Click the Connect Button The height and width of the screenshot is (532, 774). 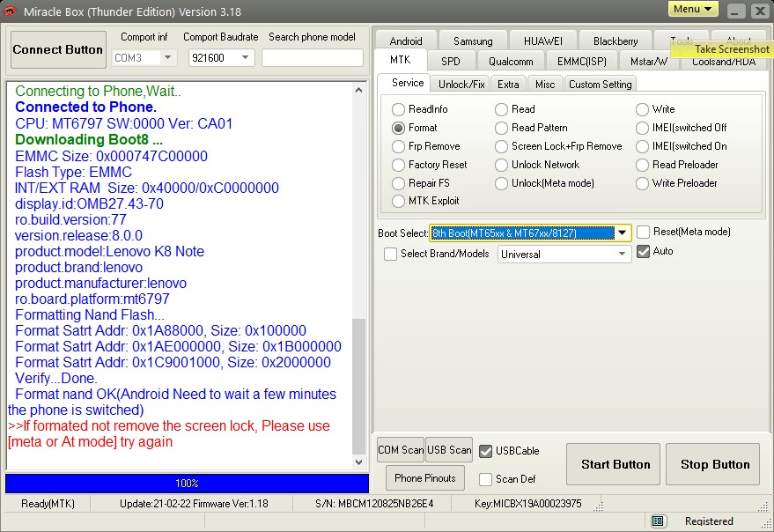click(x=58, y=49)
